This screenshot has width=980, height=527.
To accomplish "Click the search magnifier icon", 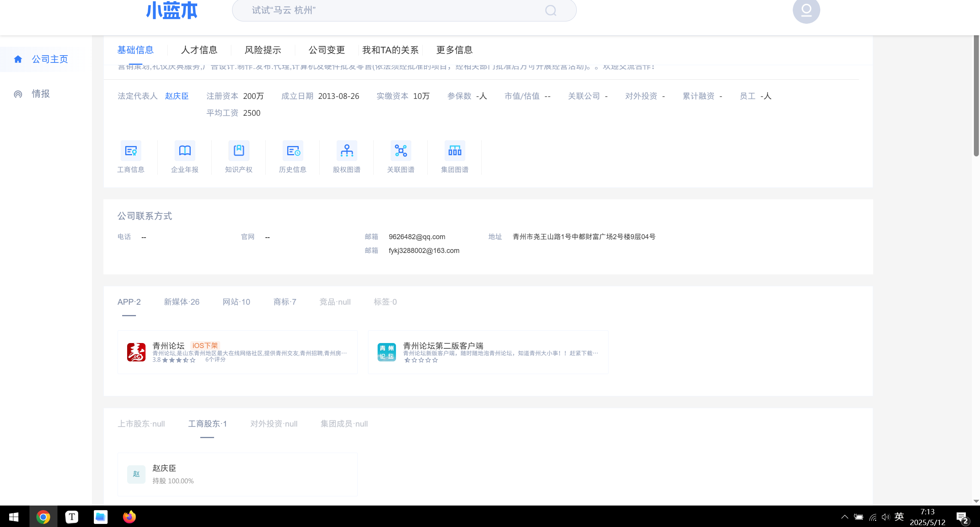I will (550, 10).
